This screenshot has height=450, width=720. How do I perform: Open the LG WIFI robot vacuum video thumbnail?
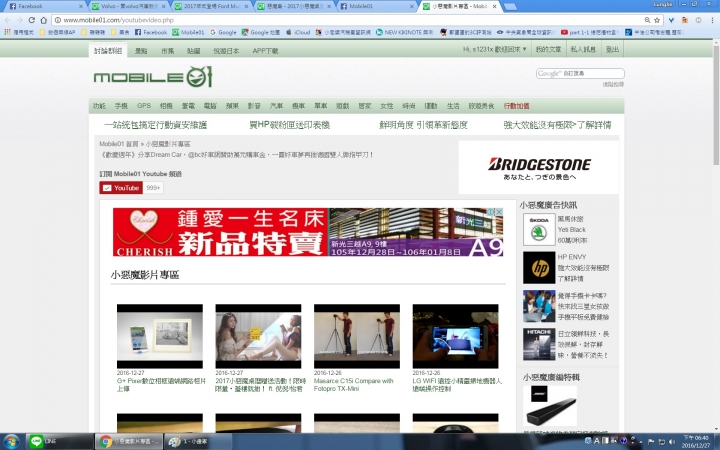(x=456, y=336)
